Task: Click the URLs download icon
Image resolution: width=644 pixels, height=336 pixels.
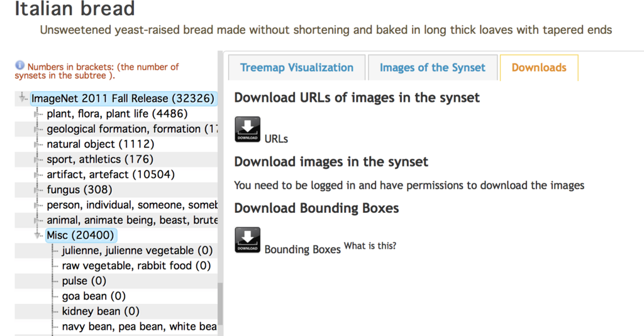Action: click(x=247, y=129)
